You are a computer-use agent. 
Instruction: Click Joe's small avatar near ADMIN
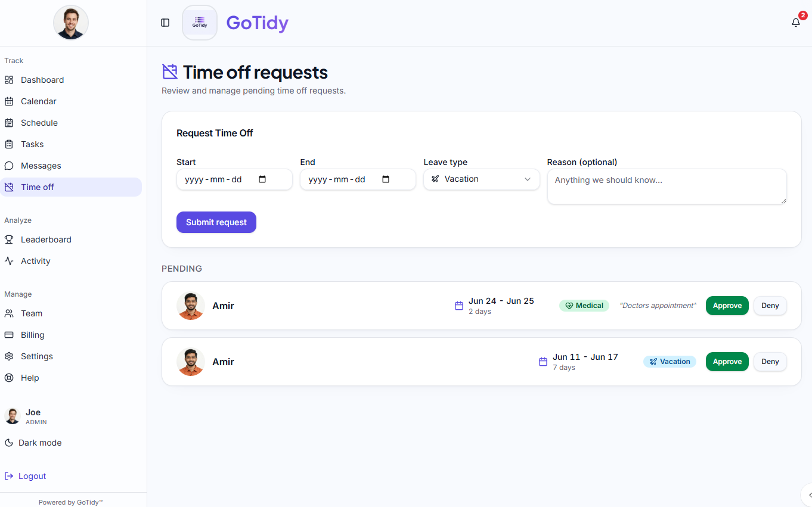tap(13, 416)
